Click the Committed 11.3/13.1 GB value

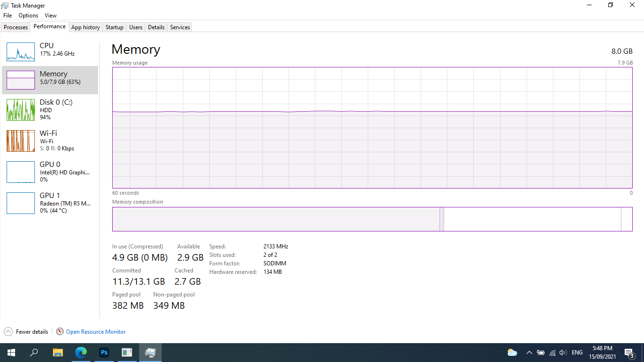[139, 281]
